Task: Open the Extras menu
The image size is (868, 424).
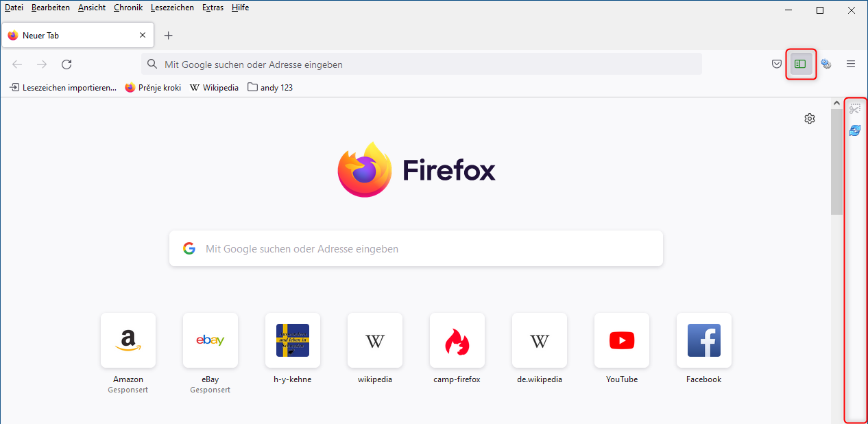Action: pos(213,8)
